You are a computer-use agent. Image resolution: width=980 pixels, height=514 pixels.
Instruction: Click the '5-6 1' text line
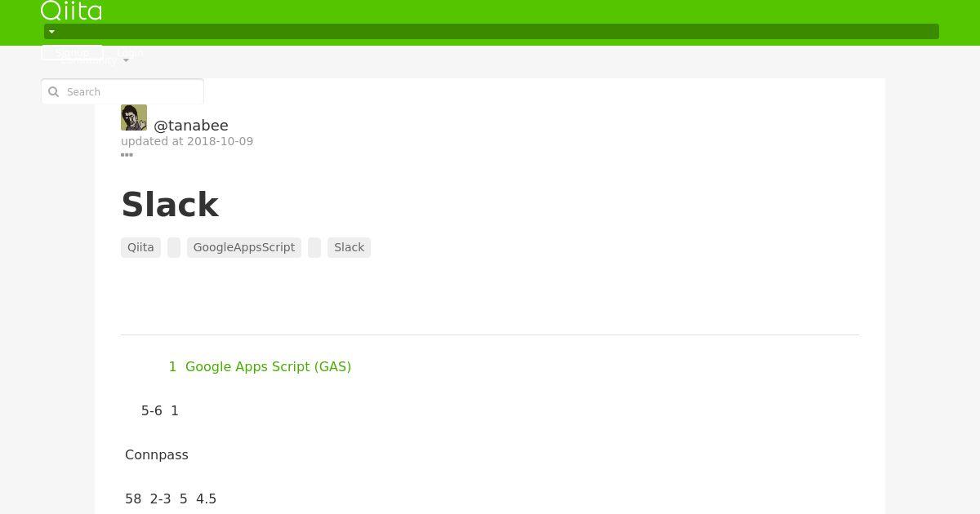click(x=160, y=411)
